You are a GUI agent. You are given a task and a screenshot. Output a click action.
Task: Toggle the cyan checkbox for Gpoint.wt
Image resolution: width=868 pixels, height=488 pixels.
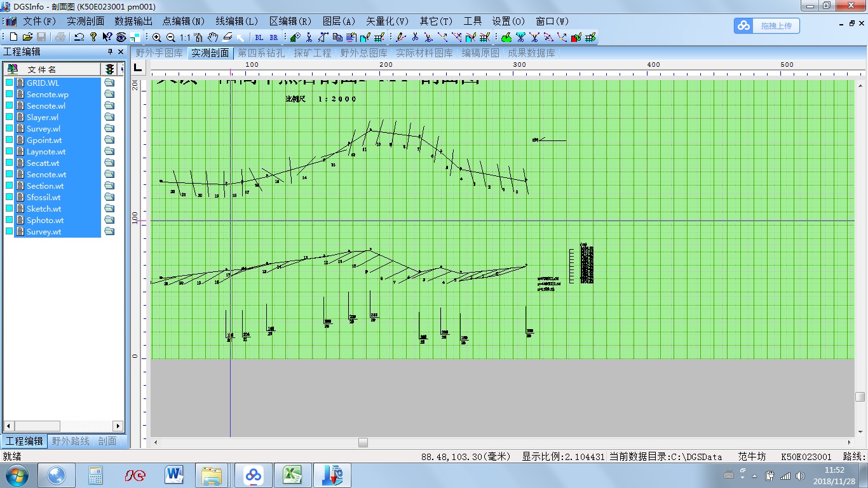[x=10, y=140]
